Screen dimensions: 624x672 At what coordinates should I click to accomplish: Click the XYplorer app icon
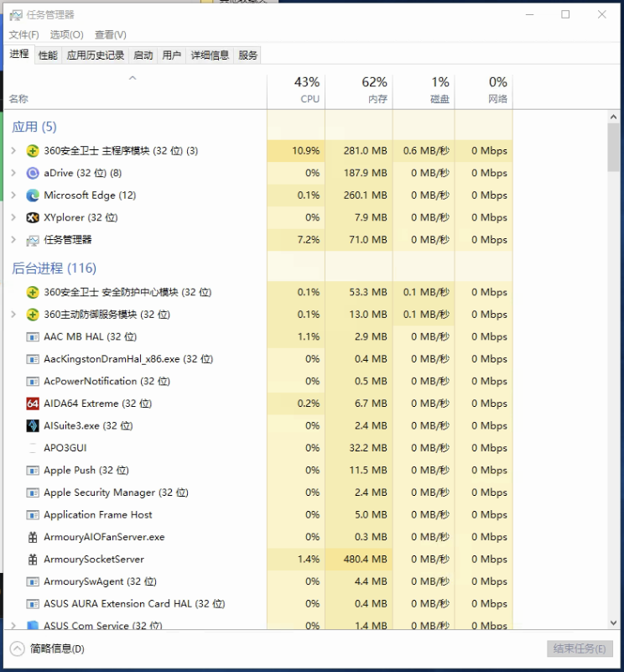pos(33,218)
